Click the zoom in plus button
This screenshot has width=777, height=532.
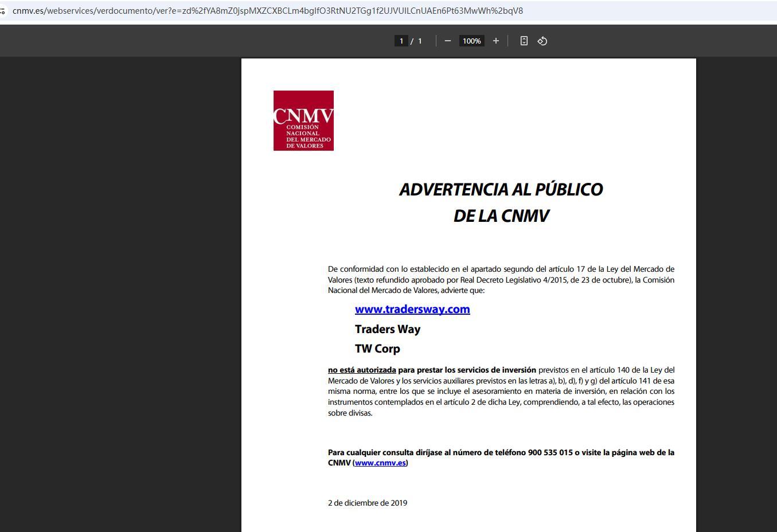tap(496, 41)
